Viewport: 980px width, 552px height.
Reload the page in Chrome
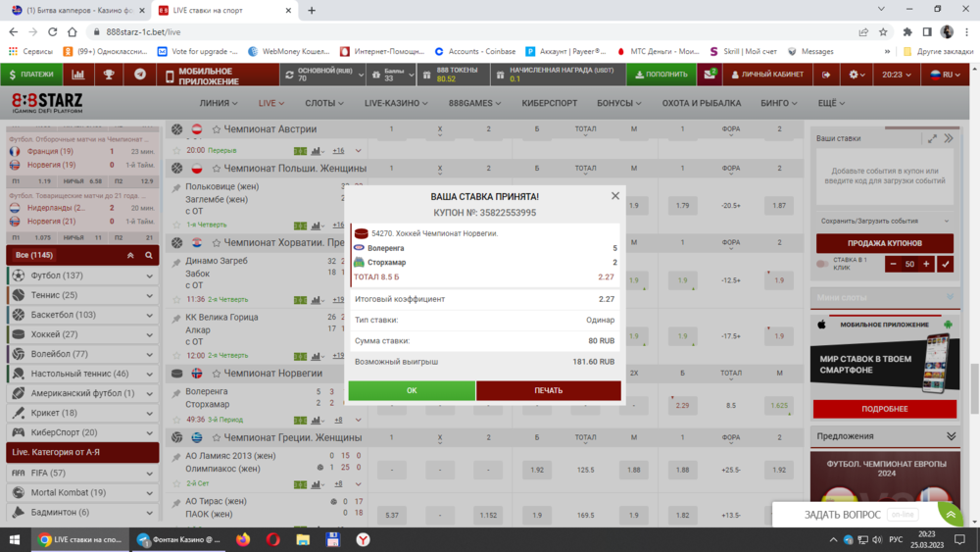pyautogui.click(x=53, y=32)
